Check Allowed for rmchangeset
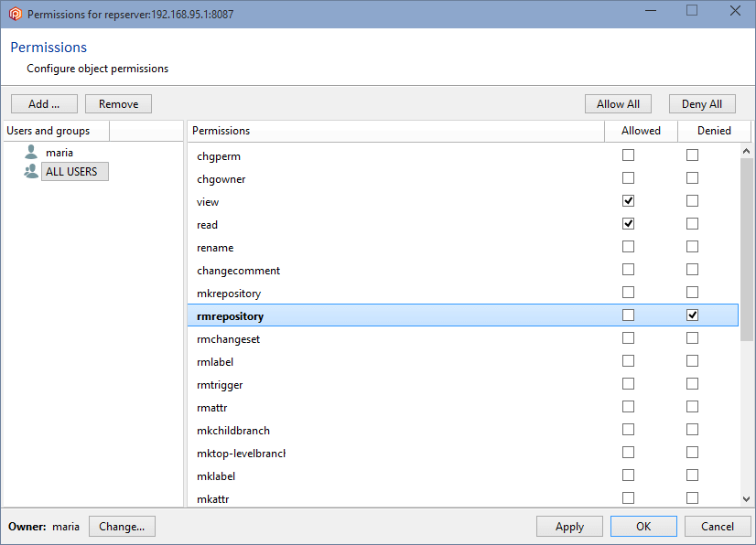The height and width of the screenshot is (545, 756). click(628, 338)
